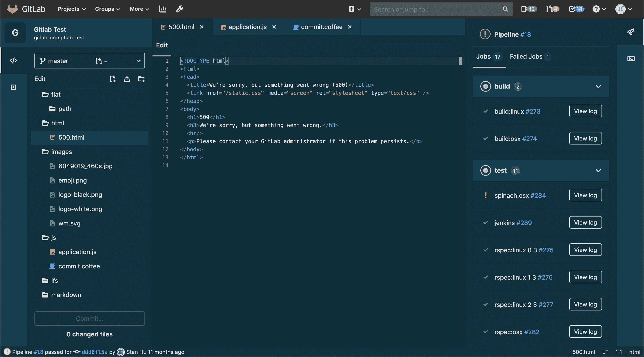The height and width of the screenshot is (357, 644).
Task: Create a new directory via folder-plus icon
Action: click(141, 79)
